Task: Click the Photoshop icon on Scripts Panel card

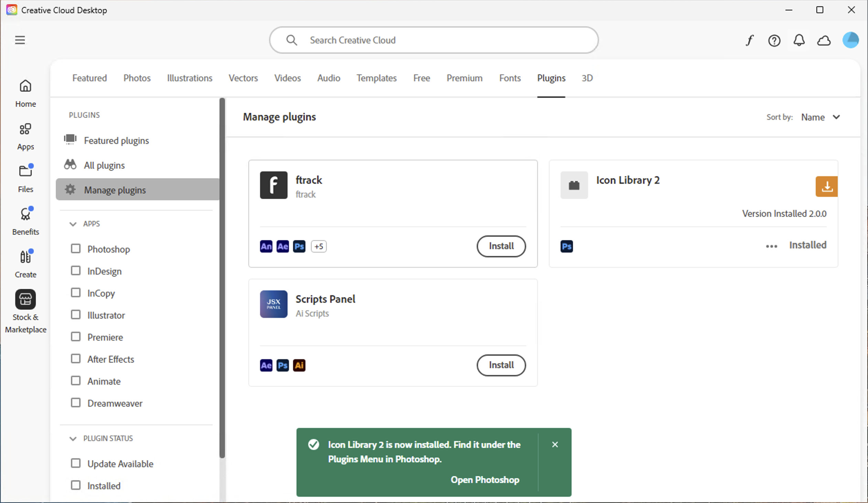Action: tap(282, 365)
